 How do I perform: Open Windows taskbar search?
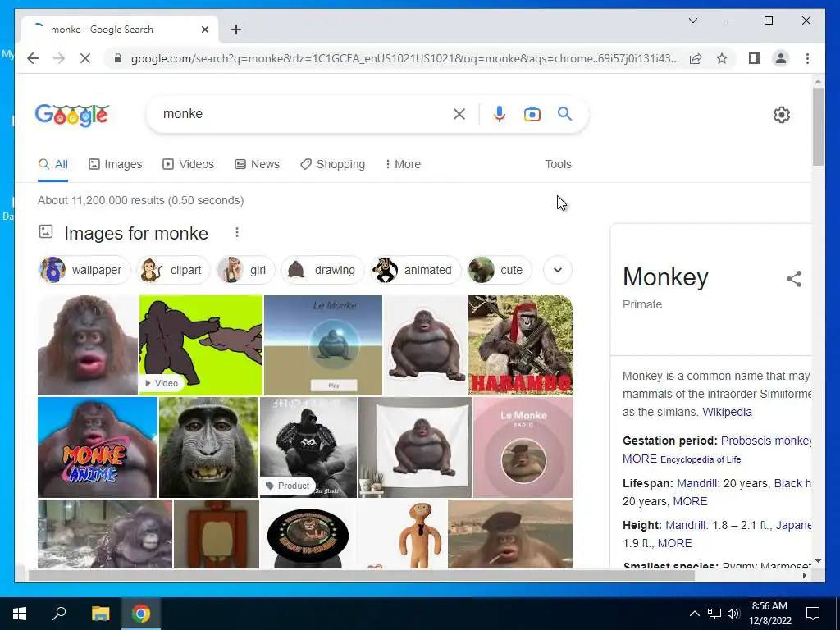(59, 614)
